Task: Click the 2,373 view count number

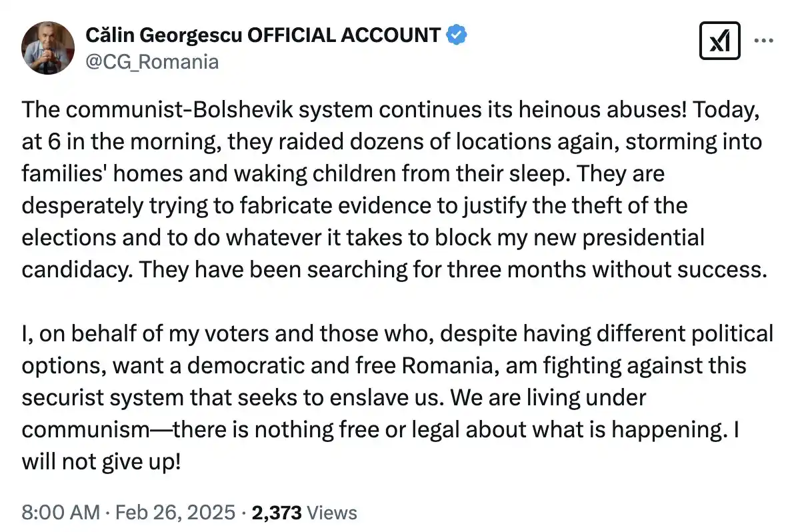Action: point(275,512)
